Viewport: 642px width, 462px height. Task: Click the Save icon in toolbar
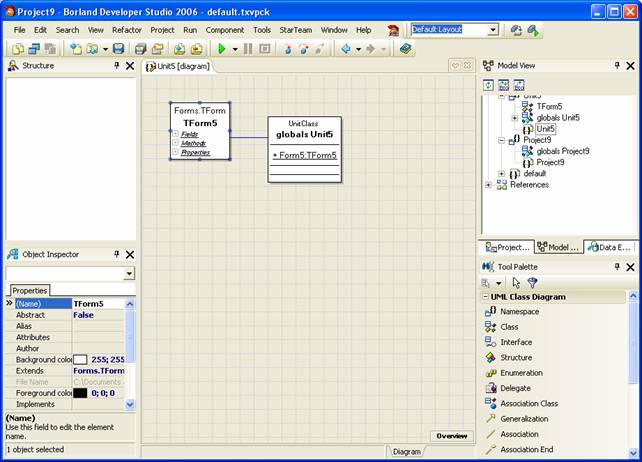[x=118, y=48]
